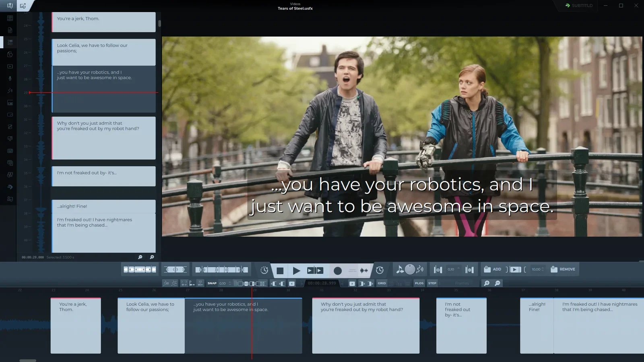This screenshot has width=644, height=362.
Task: Open the speech recognition sidebar icon
Action: (10, 90)
